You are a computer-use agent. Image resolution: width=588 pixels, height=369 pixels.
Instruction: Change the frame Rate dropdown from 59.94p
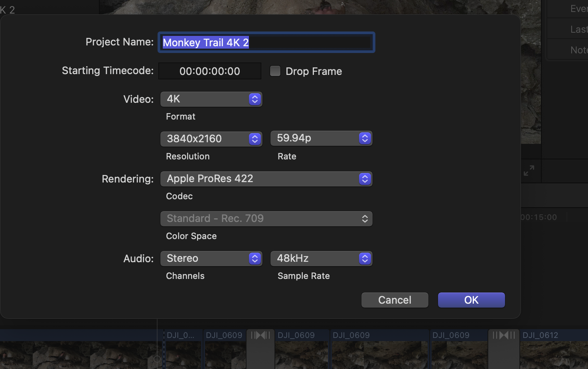[321, 138]
